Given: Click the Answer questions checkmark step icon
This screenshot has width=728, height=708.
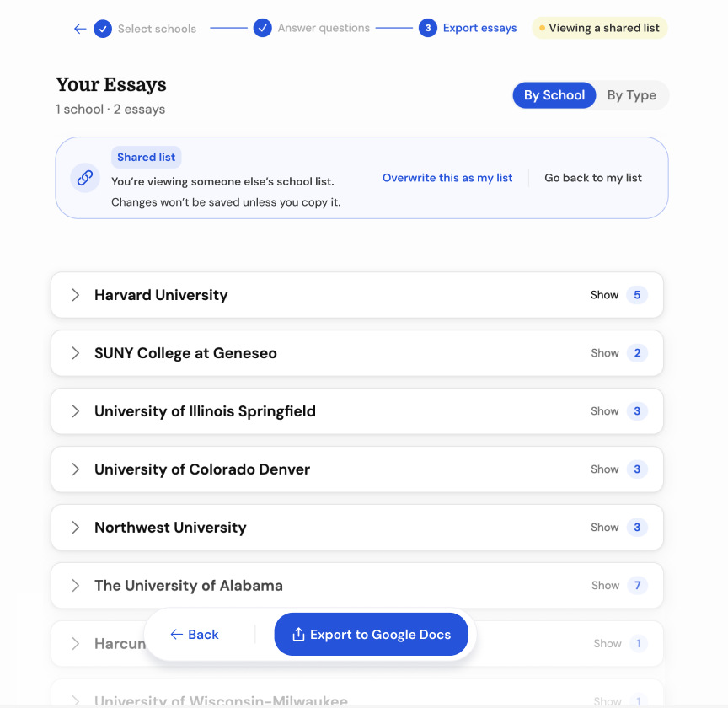Looking at the screenshot, I should 262,28.
